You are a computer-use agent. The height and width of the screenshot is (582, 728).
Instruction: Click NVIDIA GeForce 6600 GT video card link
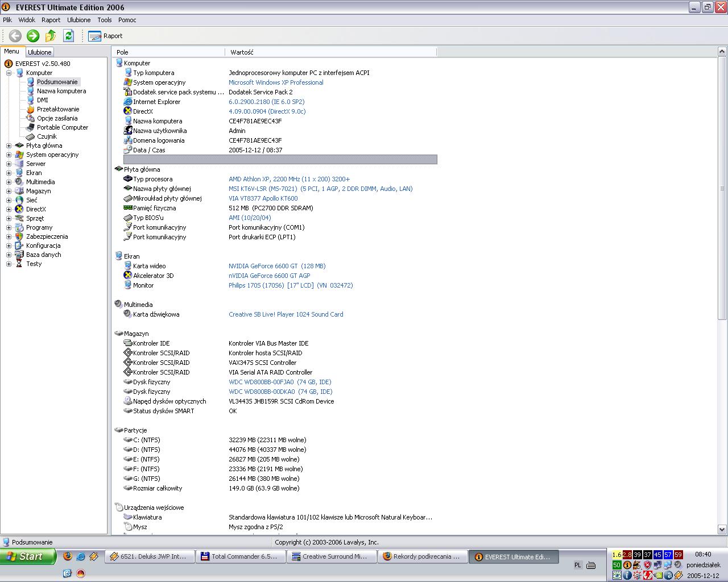click(276, 266)
